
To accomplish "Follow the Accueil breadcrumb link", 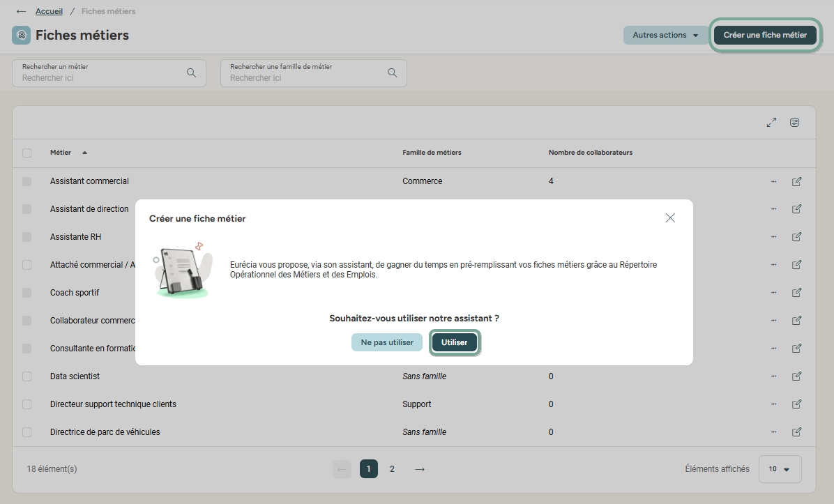I will click(x=49, y=12).
